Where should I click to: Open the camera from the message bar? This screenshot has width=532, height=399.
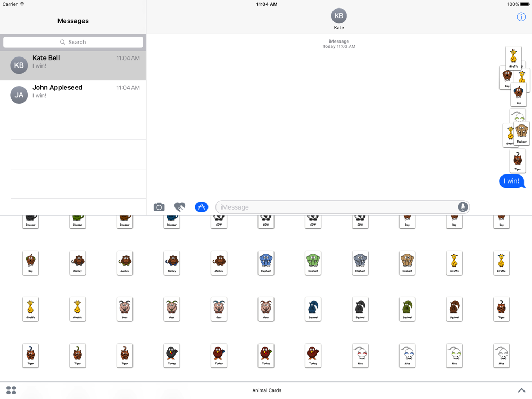(159, 207)
